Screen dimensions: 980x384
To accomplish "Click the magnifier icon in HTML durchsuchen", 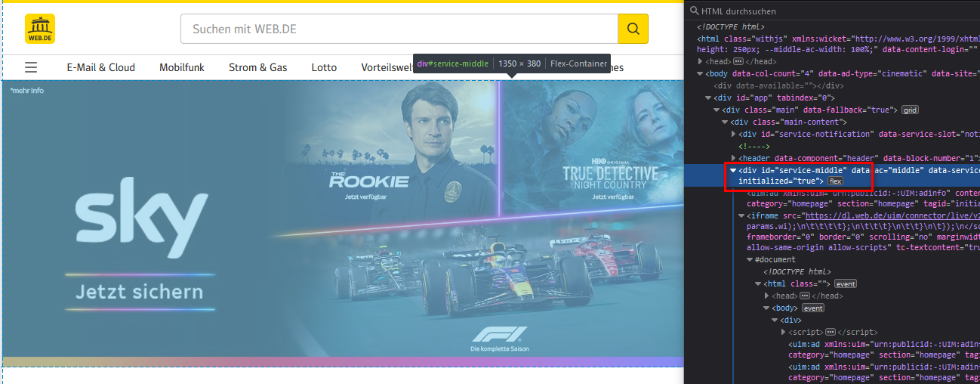I will coord(695,11).
